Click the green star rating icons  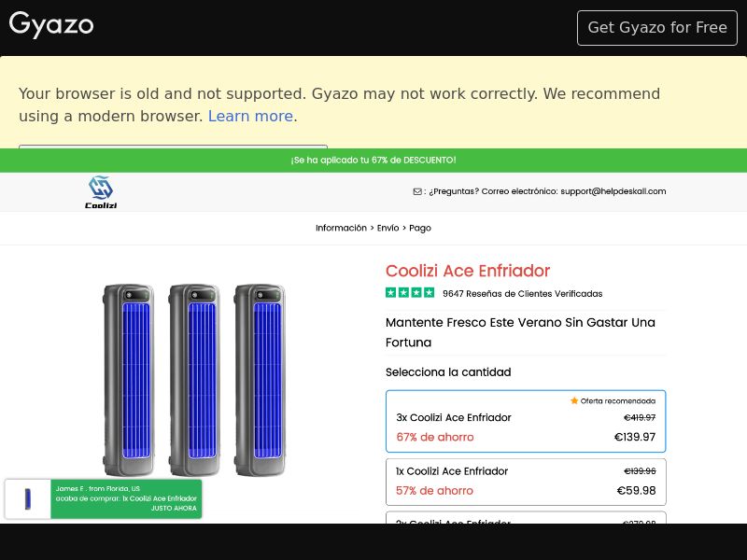tap(410, 292)
